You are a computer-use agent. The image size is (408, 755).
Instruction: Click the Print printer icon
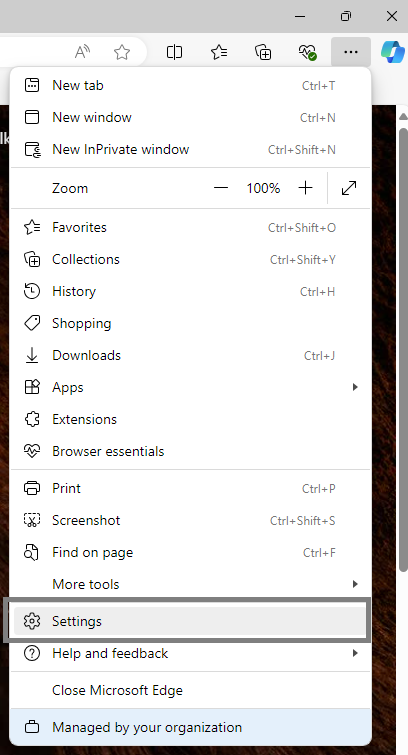click(x=32, y=488)
